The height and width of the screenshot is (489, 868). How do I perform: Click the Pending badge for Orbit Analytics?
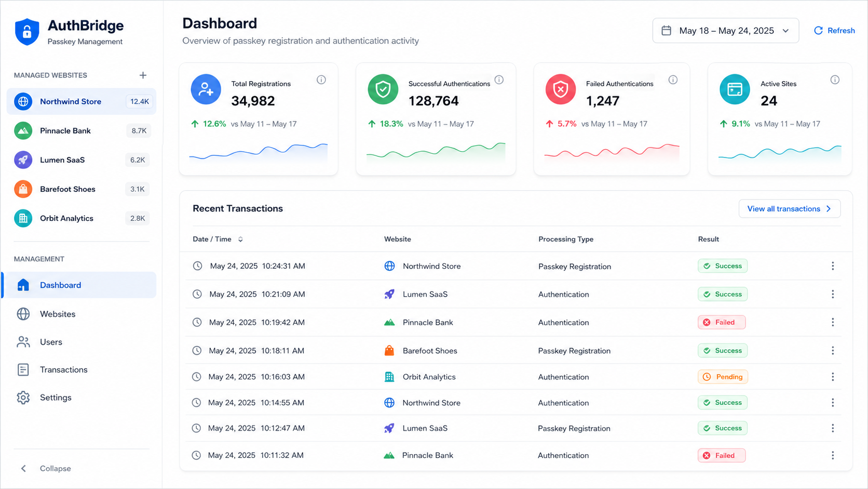click(x=723, y=377)
